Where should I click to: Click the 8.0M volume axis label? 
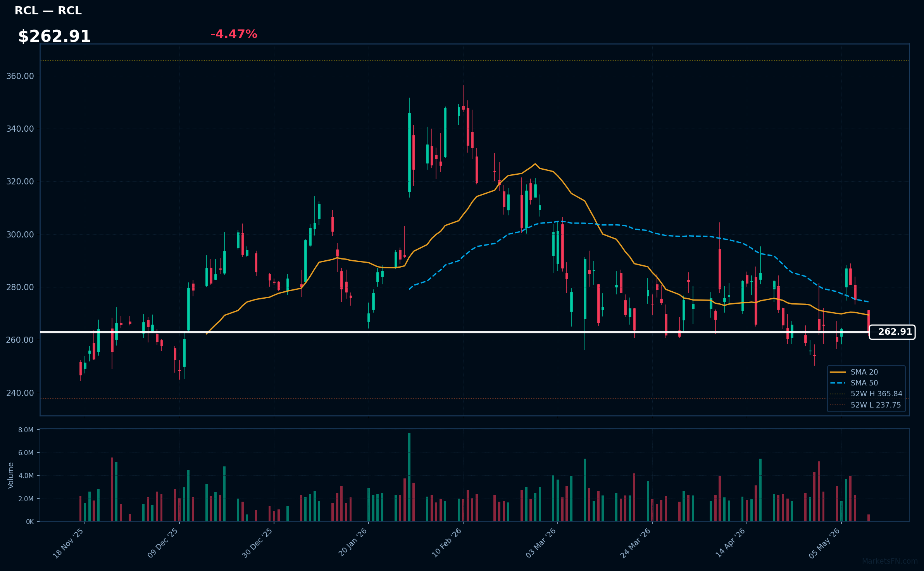click(26, 430)
